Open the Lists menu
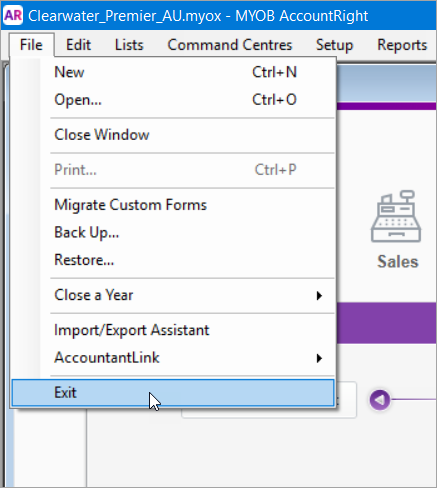Image resolution: width=437 pixels, height=488 pixels. click(129, 45)
